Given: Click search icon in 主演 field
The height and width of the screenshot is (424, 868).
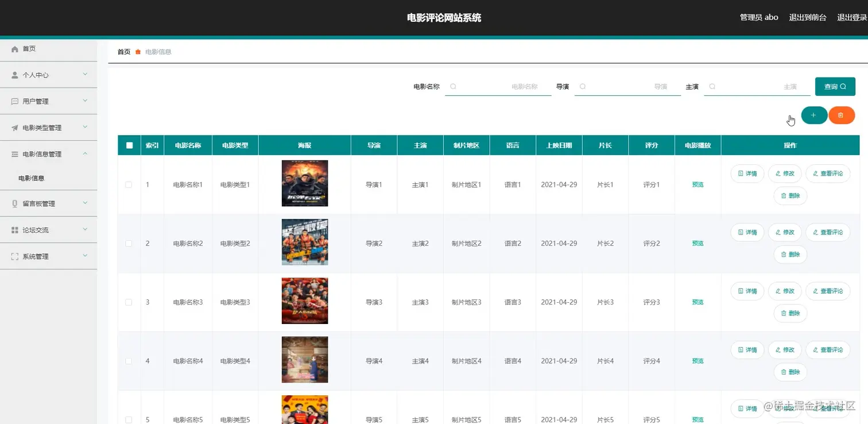Looking at the screenshot, I should [x=712, y=87].
